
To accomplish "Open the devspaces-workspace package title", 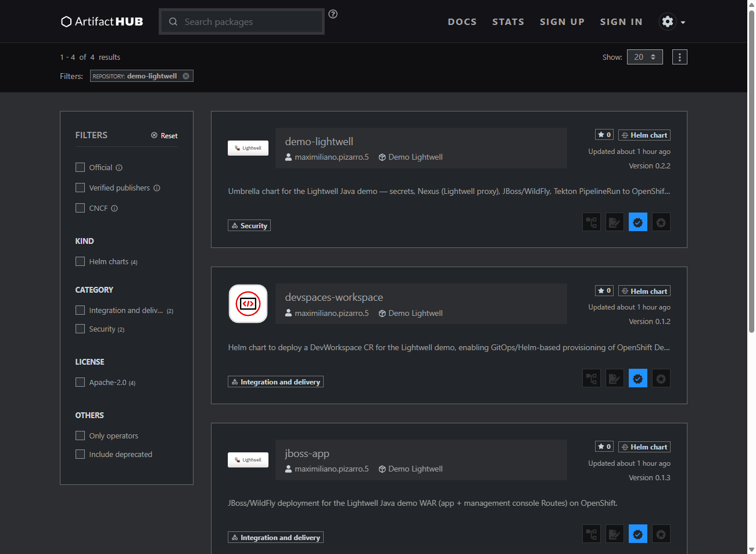I will [x=334, y=297].
